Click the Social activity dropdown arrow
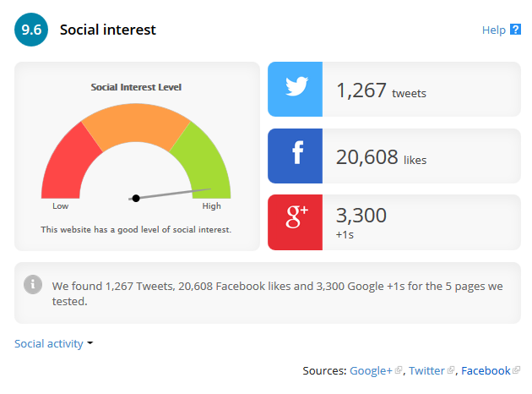The image size is (532, 394). click(90, 343)
